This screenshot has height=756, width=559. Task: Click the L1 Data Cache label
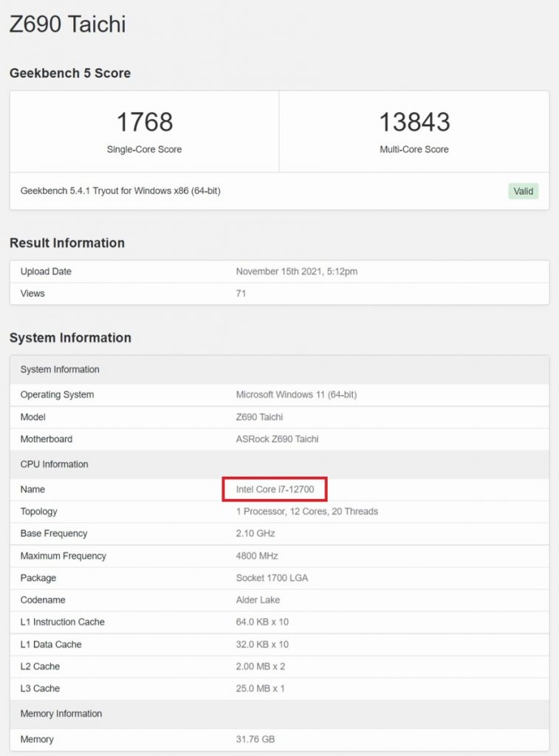tap(51, 645)
